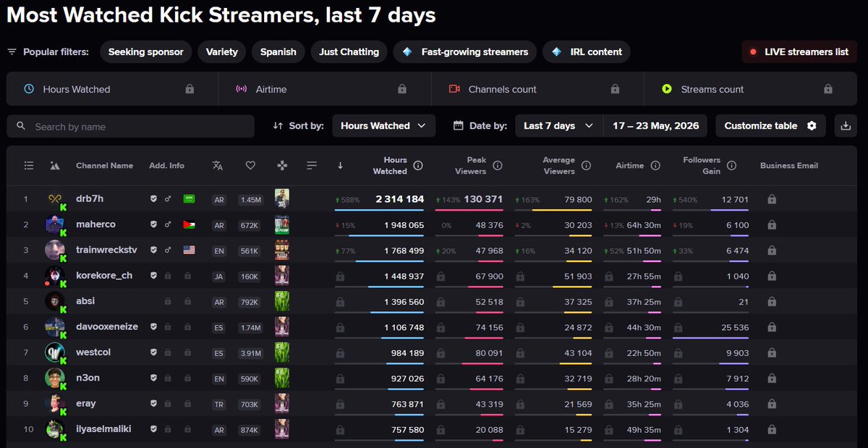The height and width of the screenshot is (448, 868).
Task: Open the trainwreckstv channel link
Action: pos(106,250)
